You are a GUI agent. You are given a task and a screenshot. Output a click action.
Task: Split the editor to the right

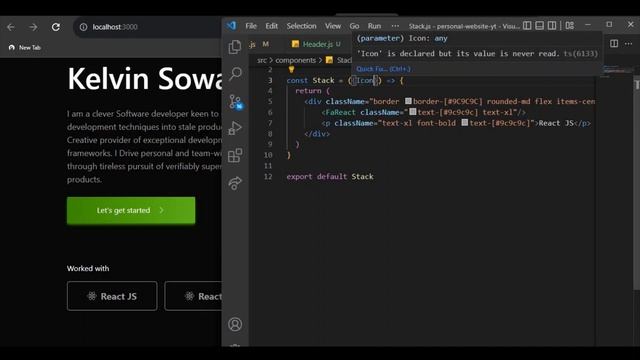614,44
